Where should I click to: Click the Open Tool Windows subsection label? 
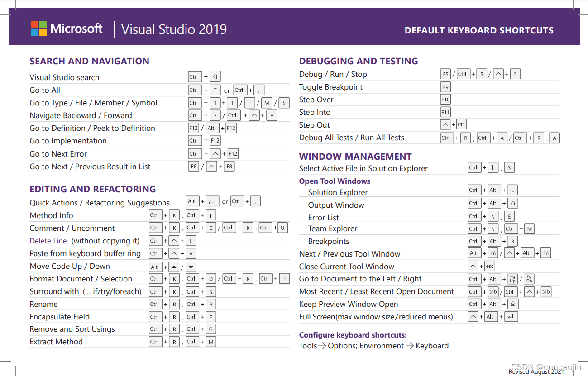(x=335, y=181)
